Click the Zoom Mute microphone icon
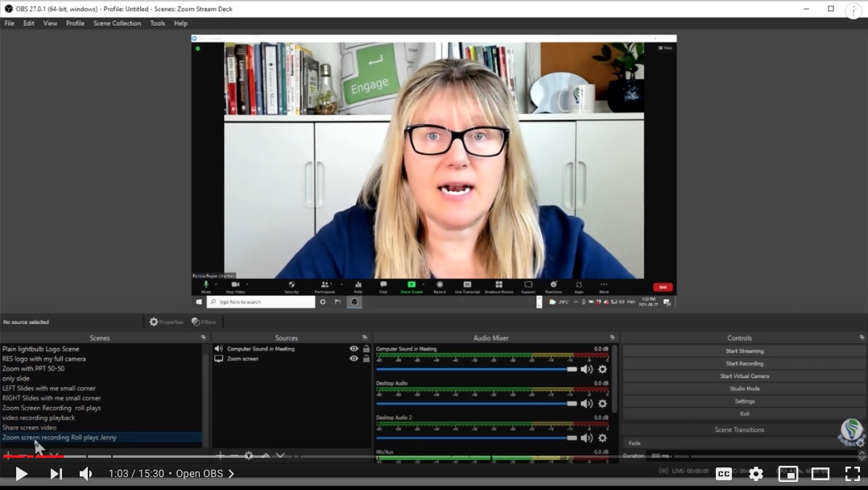This screenshot has width=868, height=490. pyautogui.click(x=206, y=285)
